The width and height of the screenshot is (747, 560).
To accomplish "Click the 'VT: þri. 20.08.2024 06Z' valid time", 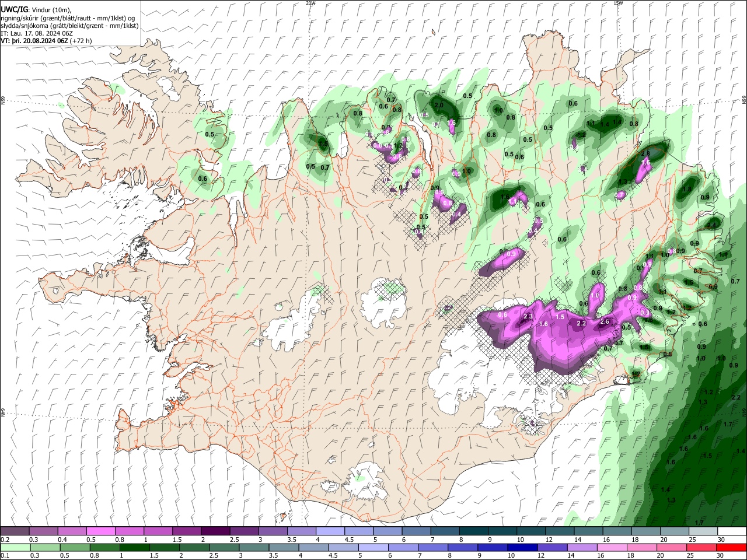I will 34,41.
